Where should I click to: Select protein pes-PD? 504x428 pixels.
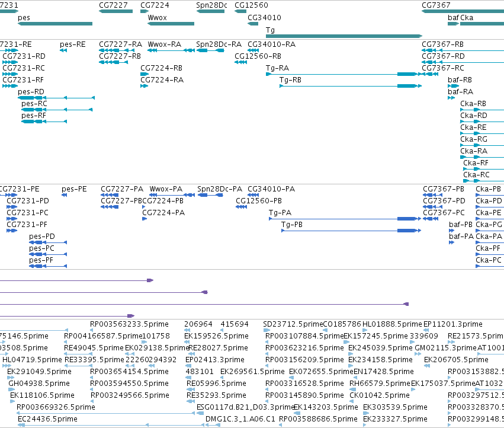pyautogui.click(x=48, y=242)
